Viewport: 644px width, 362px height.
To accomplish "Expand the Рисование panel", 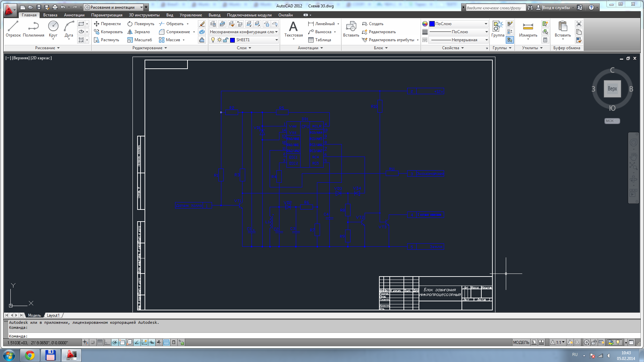I will tap(47, 48).
